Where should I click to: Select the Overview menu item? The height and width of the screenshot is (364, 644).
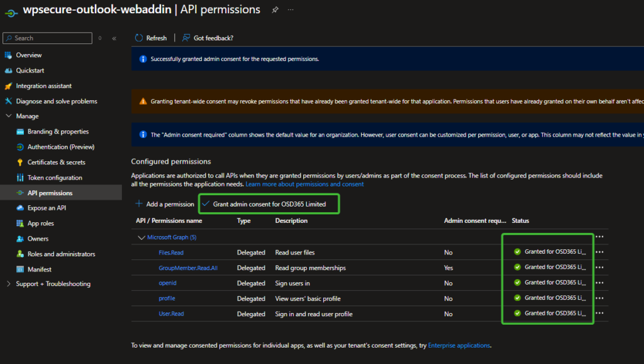(x=29, y=55)
